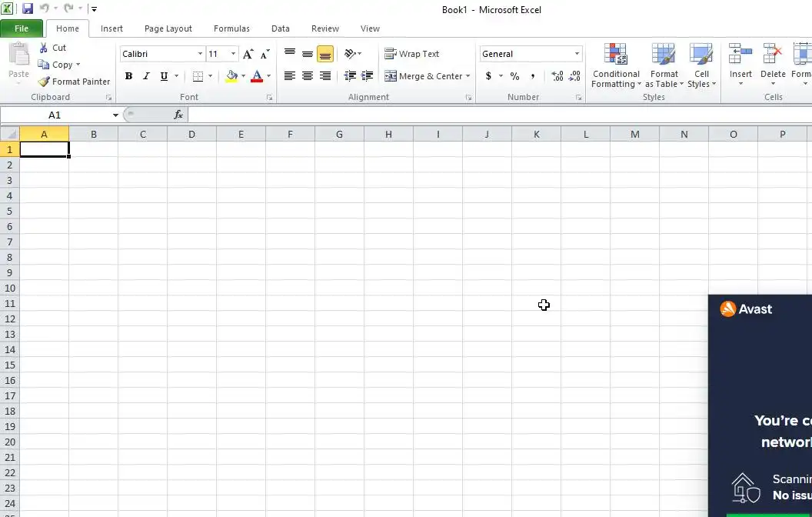Click Decrease Font Size icon
The height and width of the screenshot is (517, 812).
[x=265, y=54]
